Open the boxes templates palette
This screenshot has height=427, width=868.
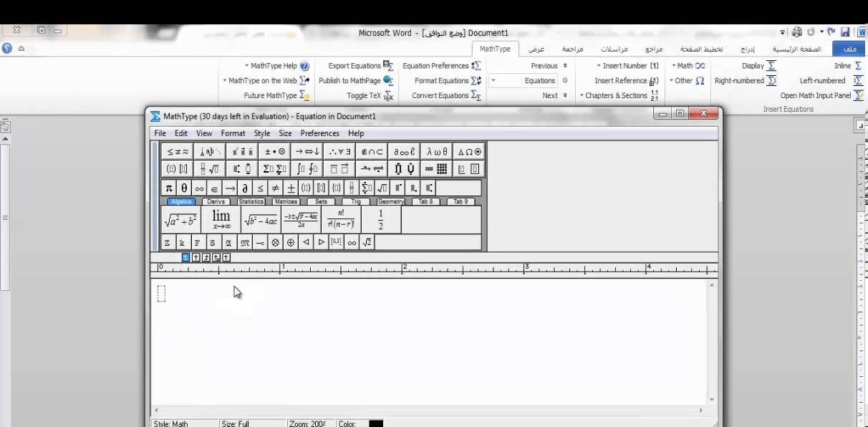pos(469,169)
